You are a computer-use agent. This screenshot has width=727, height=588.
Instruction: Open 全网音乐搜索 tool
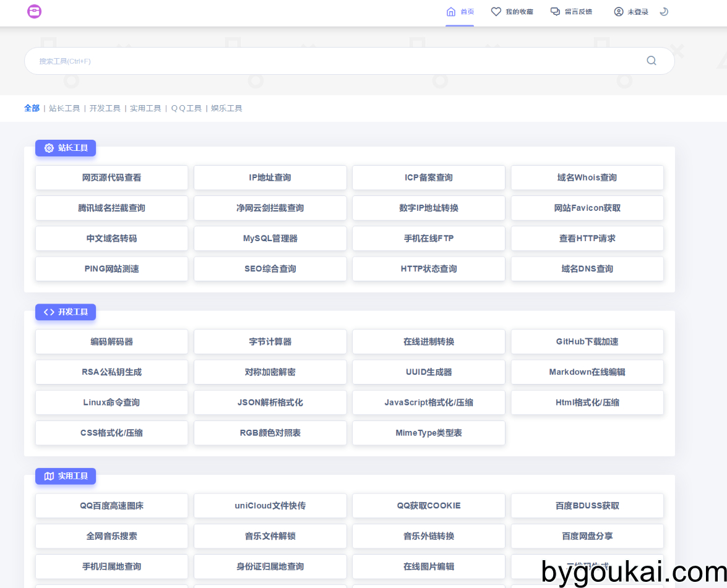click(x=112, y=536)
